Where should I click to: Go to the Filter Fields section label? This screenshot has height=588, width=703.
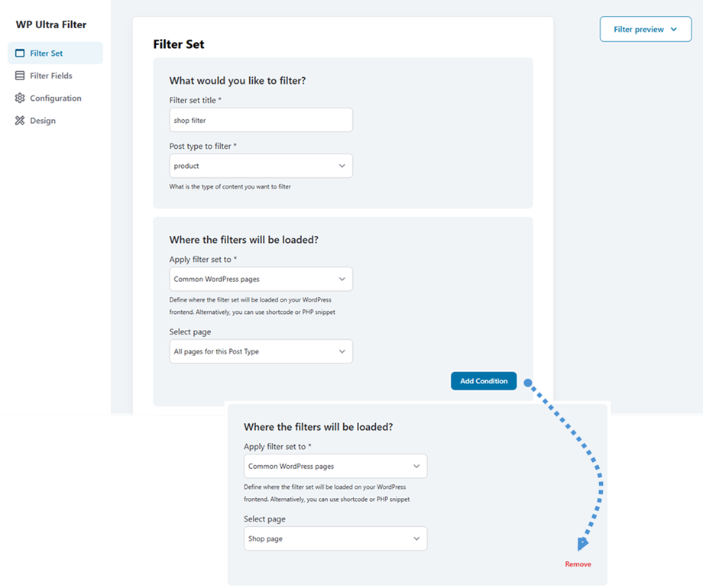click(51, 76)
